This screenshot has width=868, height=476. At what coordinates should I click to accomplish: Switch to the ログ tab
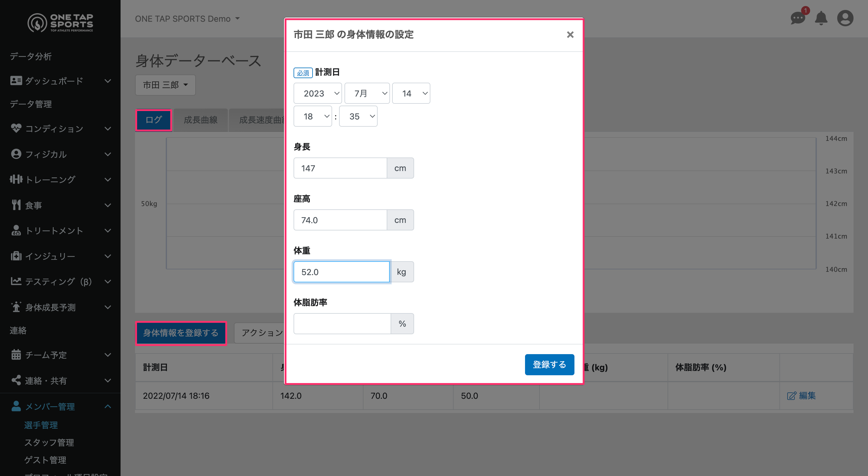pyautogui.click(x=154, y=120)
